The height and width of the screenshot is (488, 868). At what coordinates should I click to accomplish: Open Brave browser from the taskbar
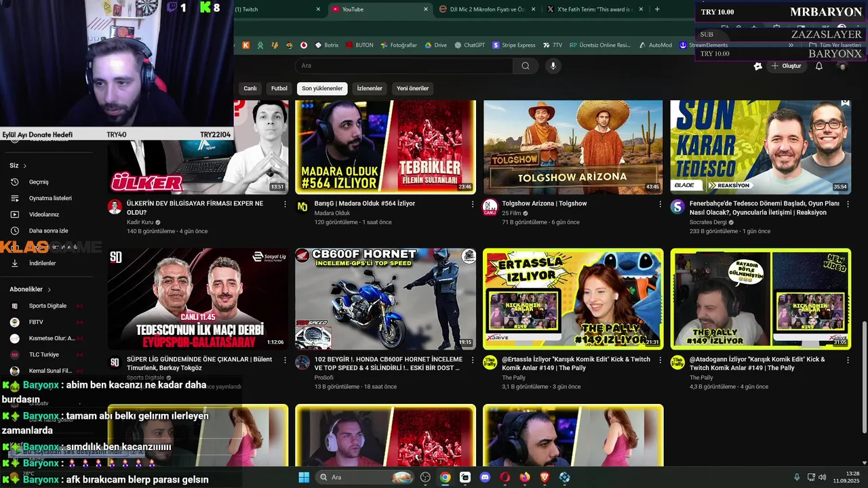[545, 477]
